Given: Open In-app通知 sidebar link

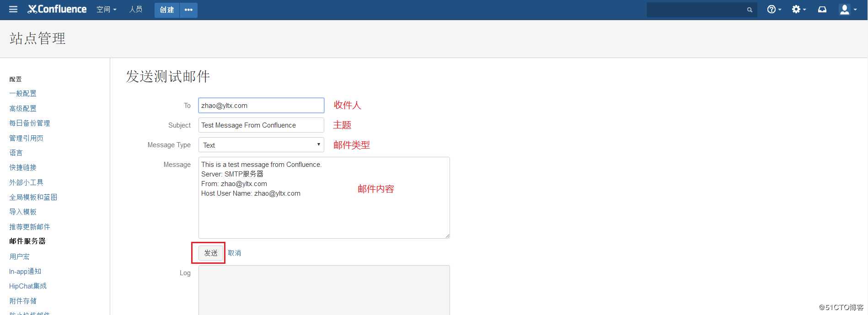Looking at the screenshot, I should [x=25, y=271].
